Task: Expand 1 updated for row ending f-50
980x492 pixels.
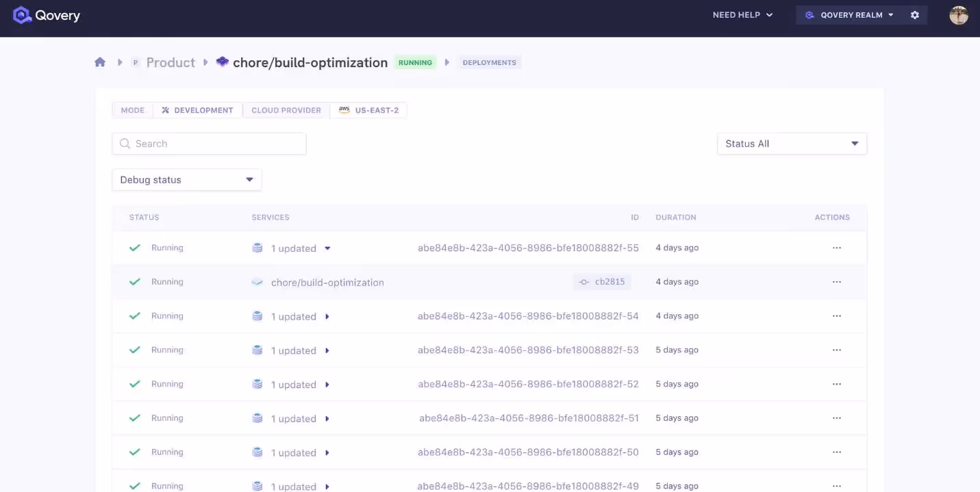Action: point(327,452)
